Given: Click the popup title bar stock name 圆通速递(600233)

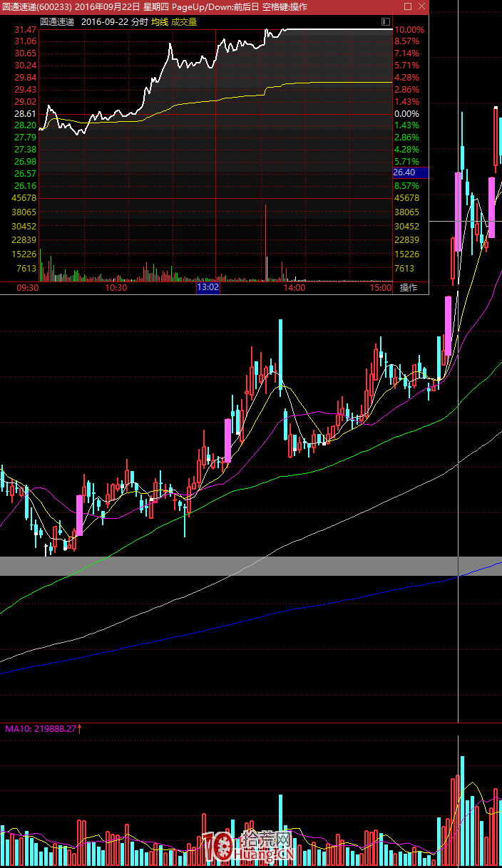Looking at the screenshot, I should (x=36, y=6).
